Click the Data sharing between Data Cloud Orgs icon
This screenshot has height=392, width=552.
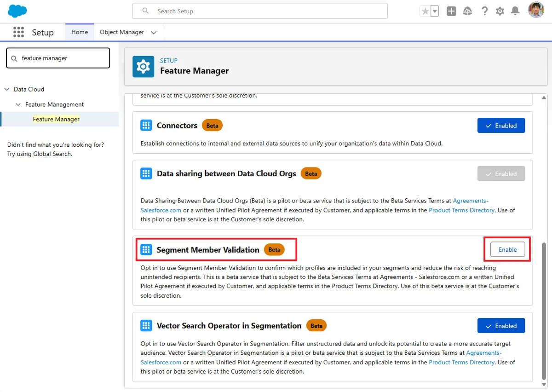click(x=146, y=173)
